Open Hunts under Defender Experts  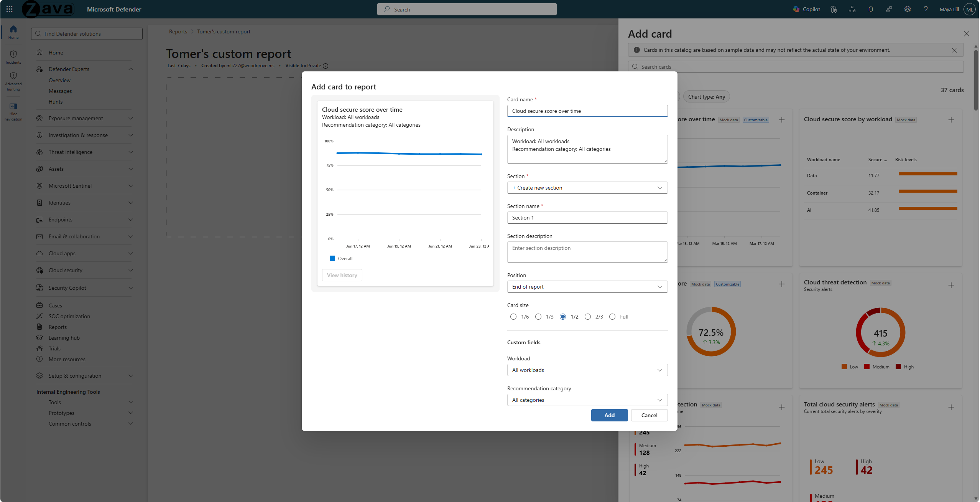56,102
